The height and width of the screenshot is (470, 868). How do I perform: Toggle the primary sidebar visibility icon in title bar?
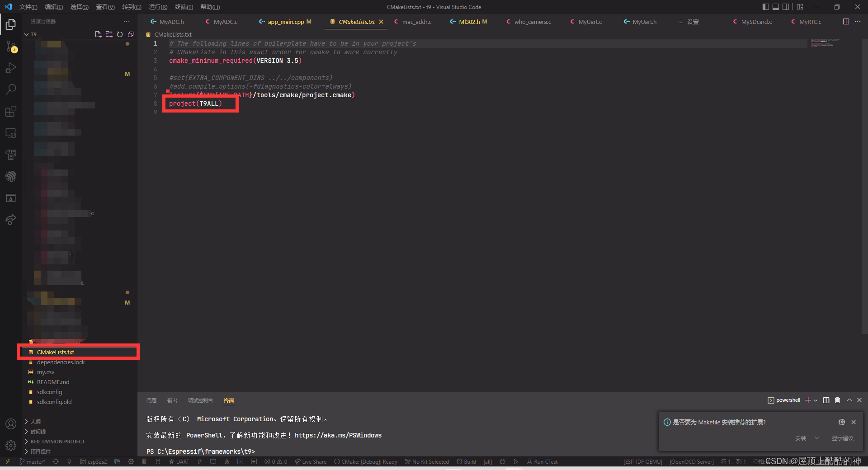765,7
